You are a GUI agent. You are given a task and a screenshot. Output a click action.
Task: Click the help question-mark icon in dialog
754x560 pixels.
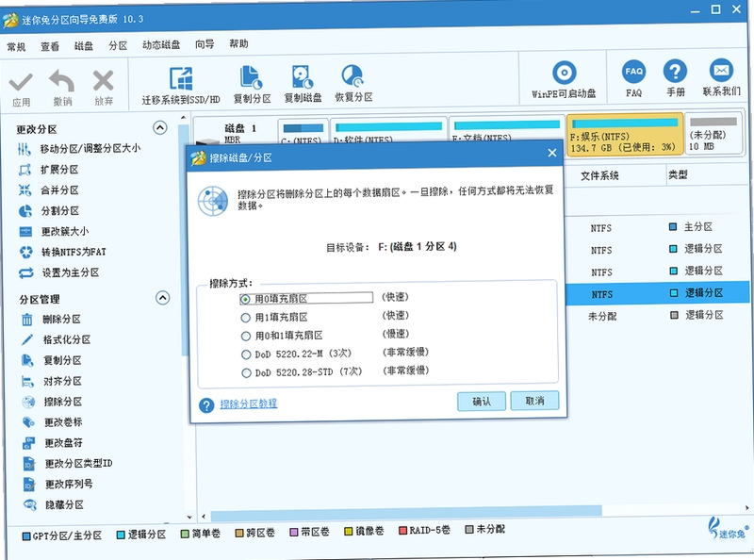(206, 405)
